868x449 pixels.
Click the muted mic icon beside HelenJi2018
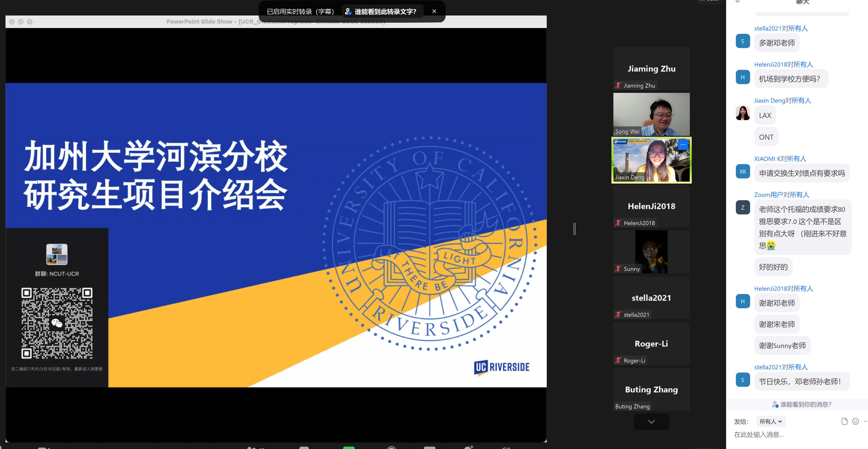[618, 223]
